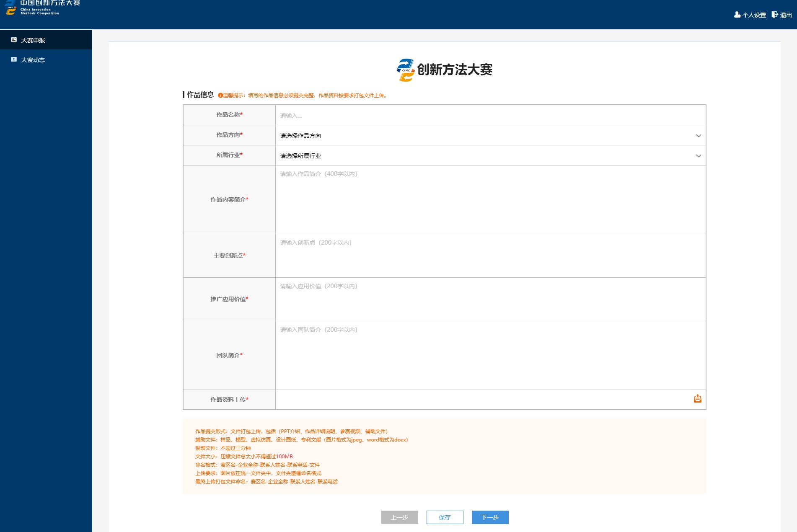This screenshot has width=797, height=532.
Task: Click the upload file icon in 作品资料上传 row
Action: [697, 399]
